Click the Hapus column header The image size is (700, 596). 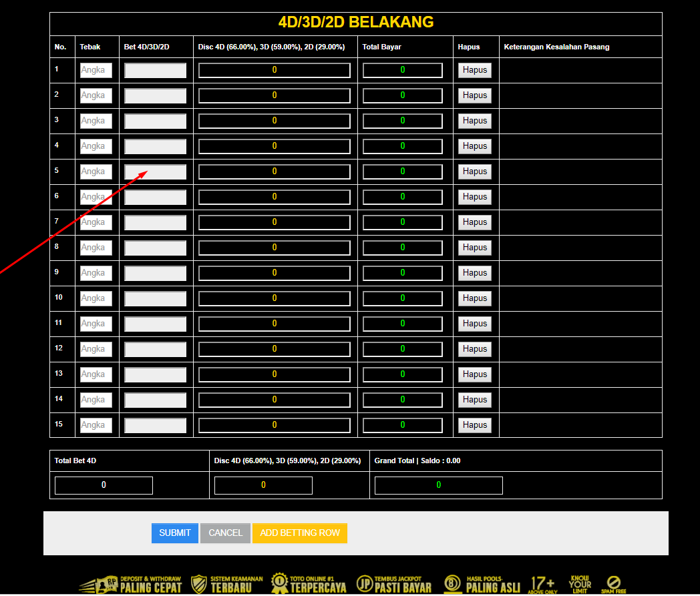coord(469,47)
